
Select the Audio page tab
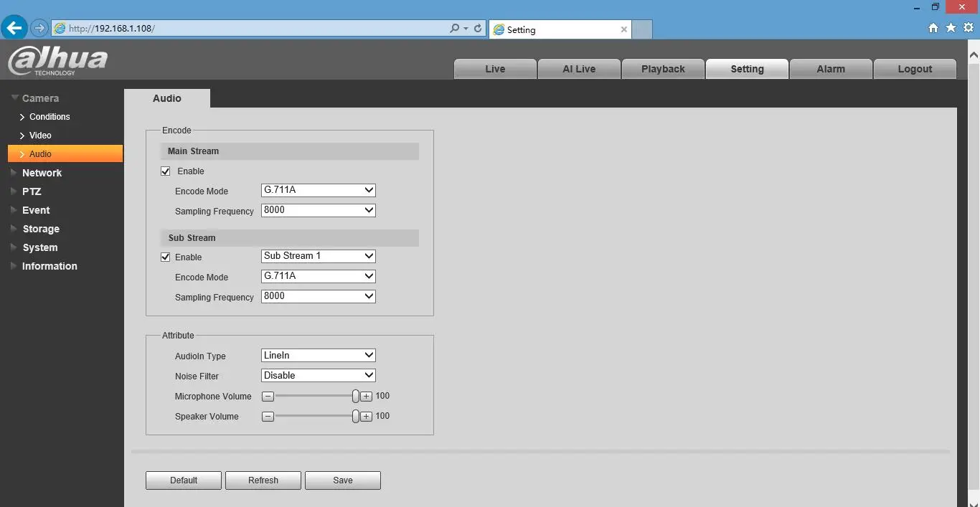[167, 98]
